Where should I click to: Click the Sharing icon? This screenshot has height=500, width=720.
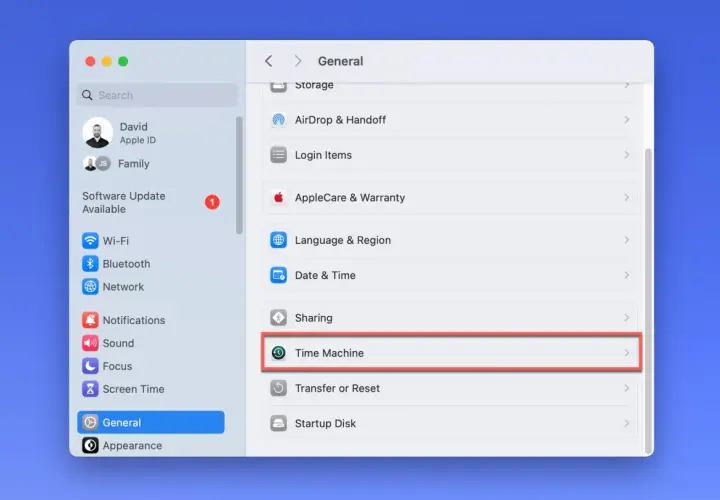click(278, 318)
